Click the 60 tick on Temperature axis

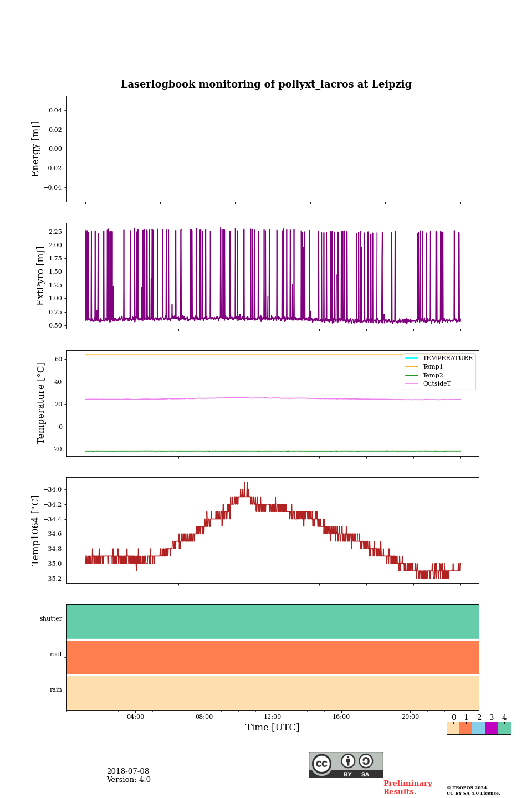point(59,359)
